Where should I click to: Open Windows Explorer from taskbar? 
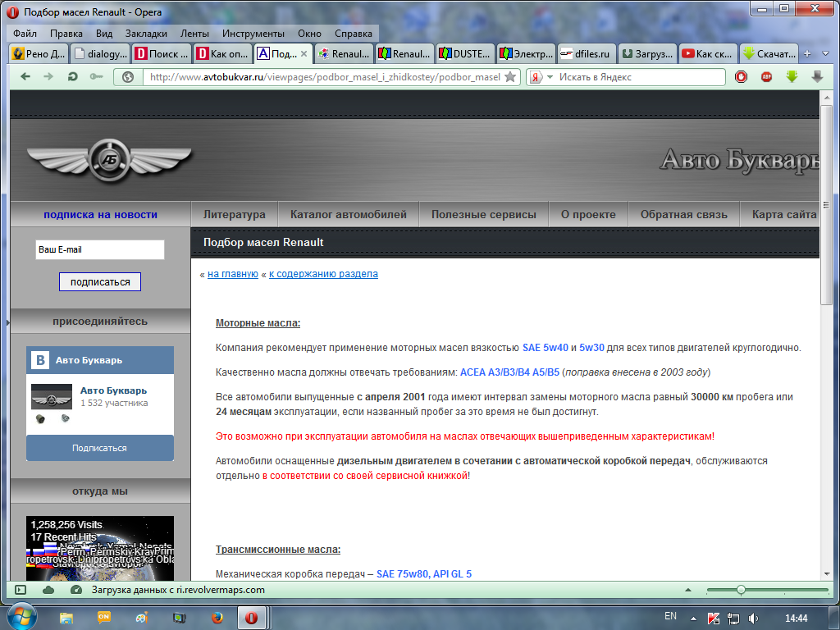[66, 618]
